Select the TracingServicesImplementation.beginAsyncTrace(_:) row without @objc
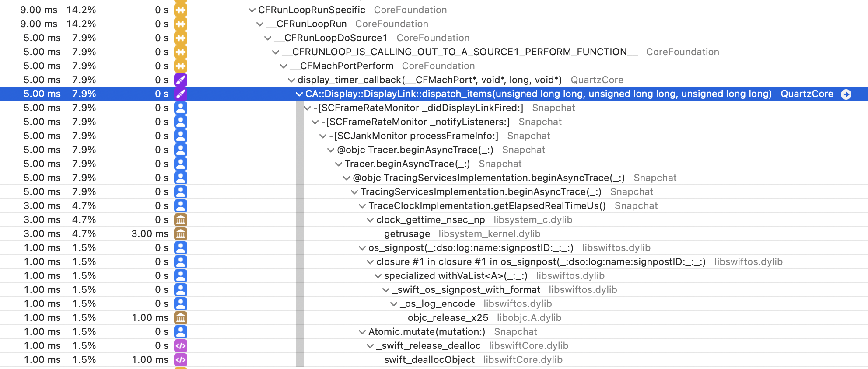868x369 pixels. pos(434,192)
